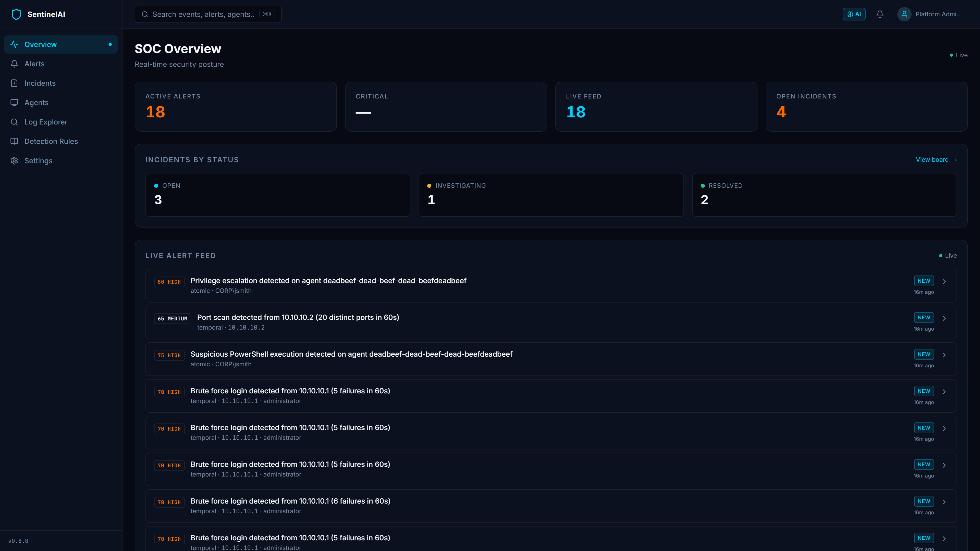This screenshot has height=551, width=980.
Task: Expand the Brute force (6 failures) alert chevron
Action: (944, 502)
